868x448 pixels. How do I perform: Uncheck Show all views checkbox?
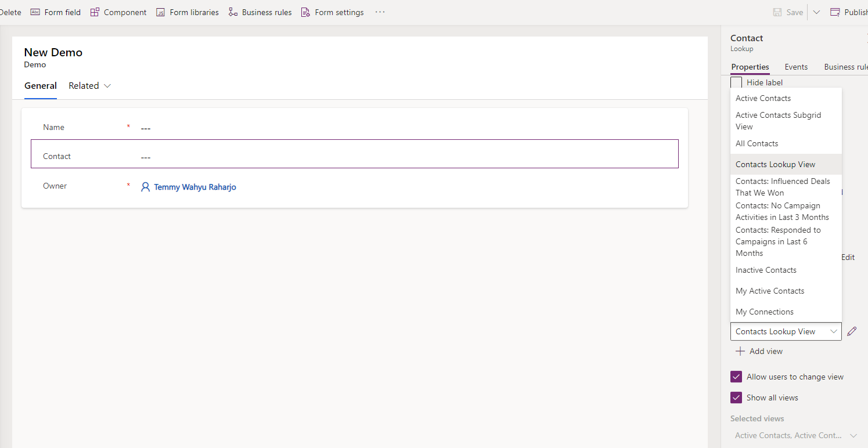736,398
